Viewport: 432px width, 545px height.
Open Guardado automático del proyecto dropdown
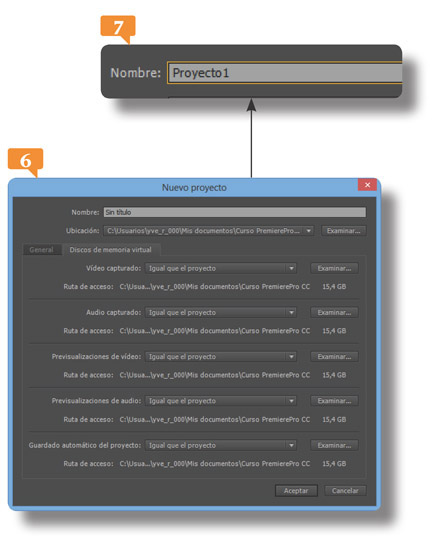click(221, 445)
